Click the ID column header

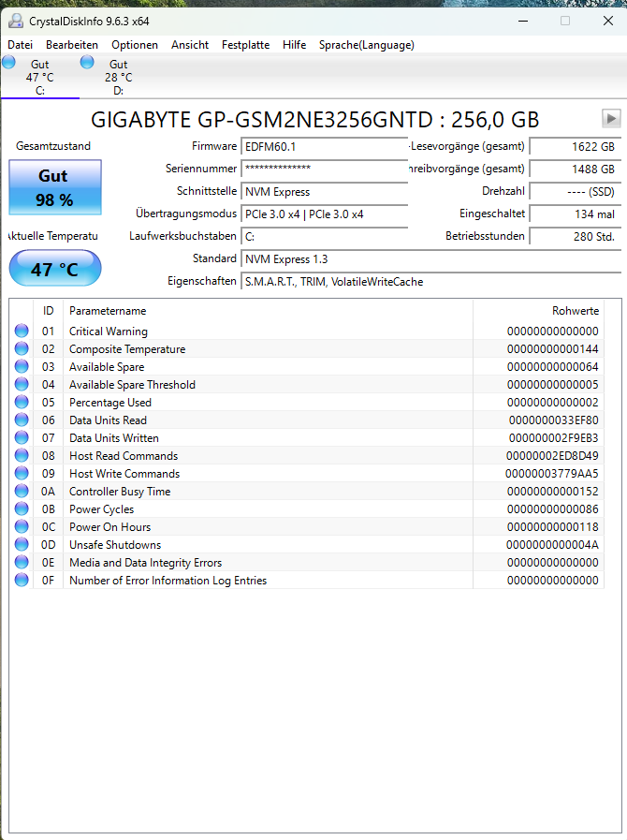pos(48,311)
